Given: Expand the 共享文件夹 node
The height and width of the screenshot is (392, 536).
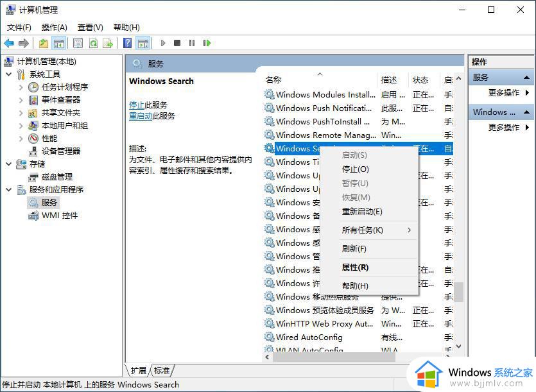Looking at the screenshot, I should [x=21, y=113].
